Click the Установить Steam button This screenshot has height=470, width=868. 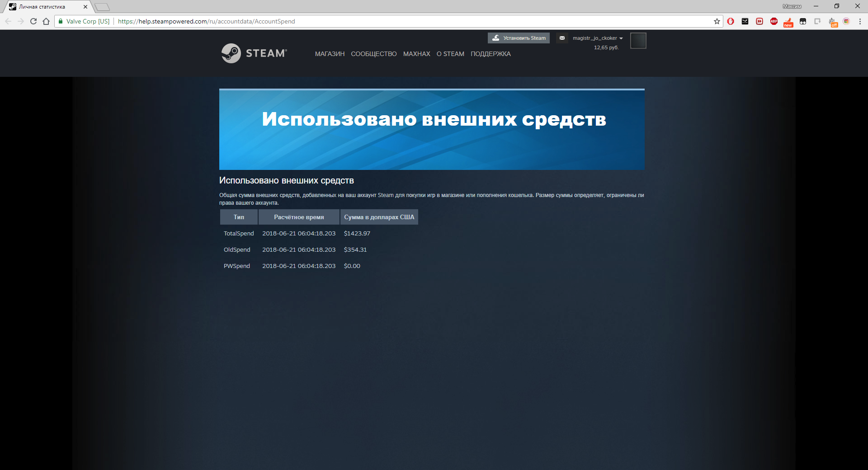519,38
